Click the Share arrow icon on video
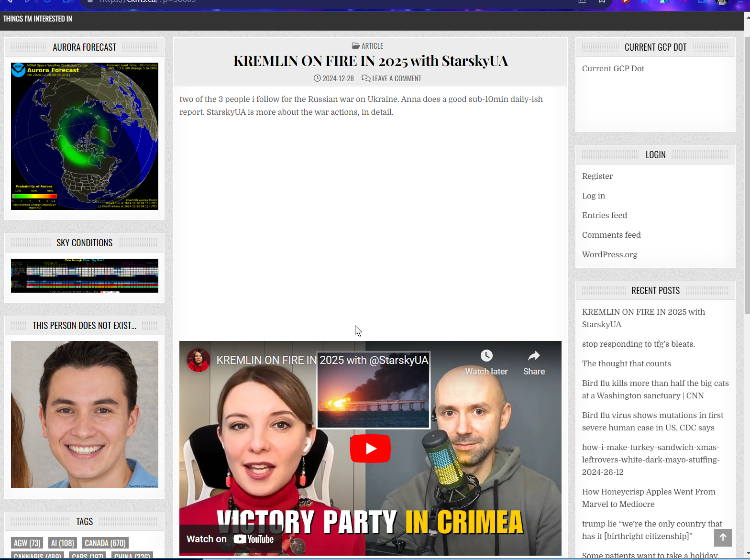This screenshot has width=750, height=560. coord(534,356)
